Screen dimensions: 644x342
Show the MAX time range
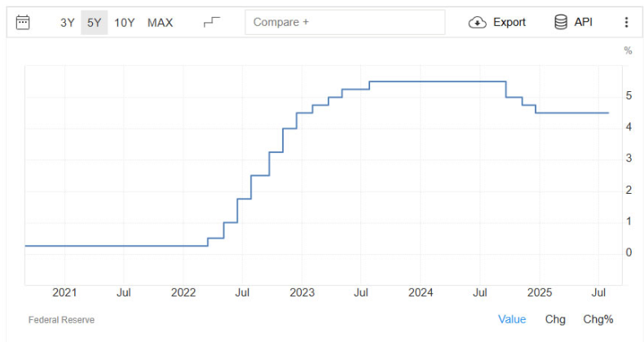[160, 22]
